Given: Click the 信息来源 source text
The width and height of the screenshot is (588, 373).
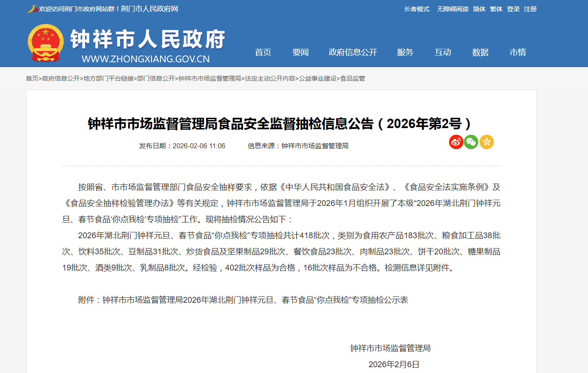Looking at the screenshot, I should (x=298, y=146).
